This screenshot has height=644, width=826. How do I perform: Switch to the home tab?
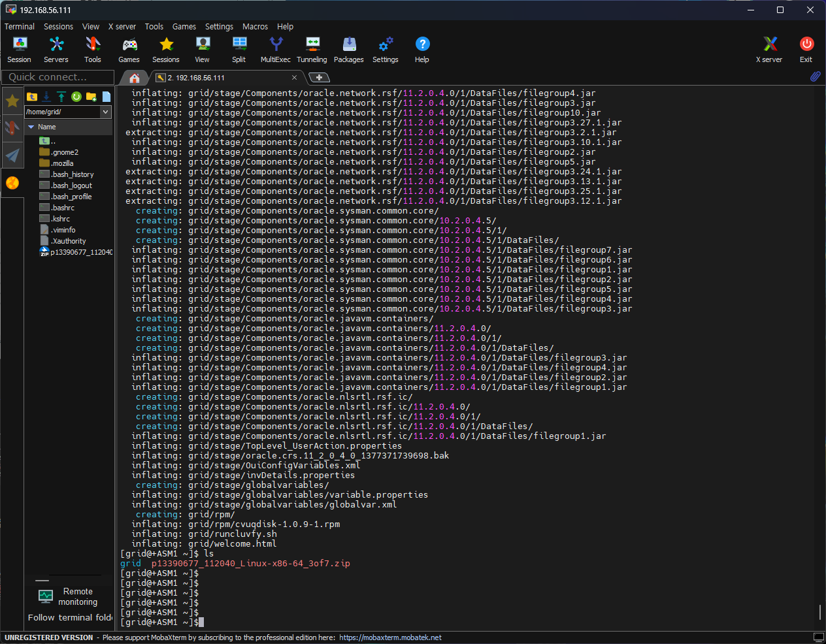(x=135, y=78)
